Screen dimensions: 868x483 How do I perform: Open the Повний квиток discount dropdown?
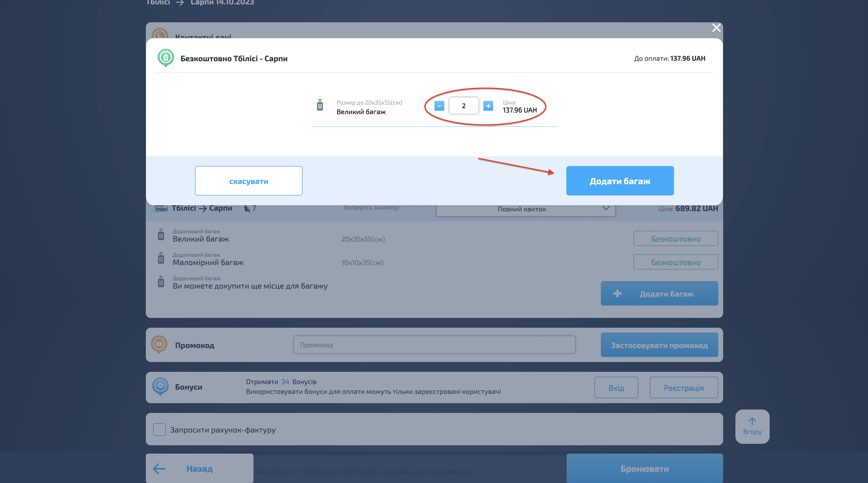(522, 209)
